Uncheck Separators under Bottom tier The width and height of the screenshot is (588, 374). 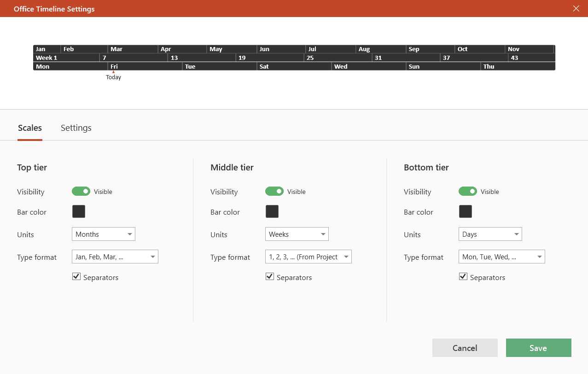(x=463, y=277)
